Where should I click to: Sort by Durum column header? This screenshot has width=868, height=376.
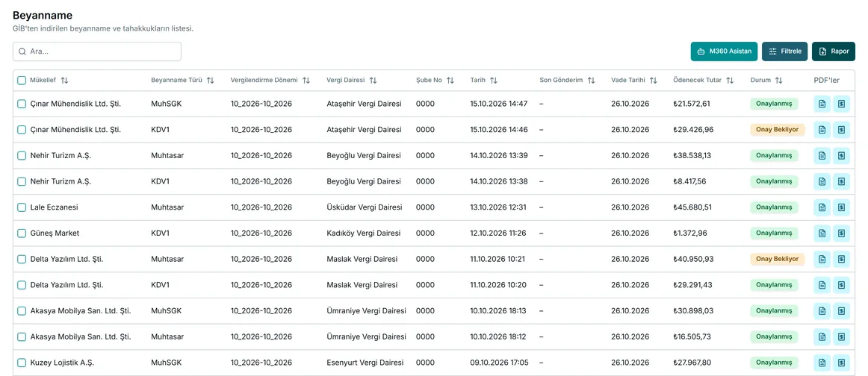pyautogui.click(x=779, y=80)
